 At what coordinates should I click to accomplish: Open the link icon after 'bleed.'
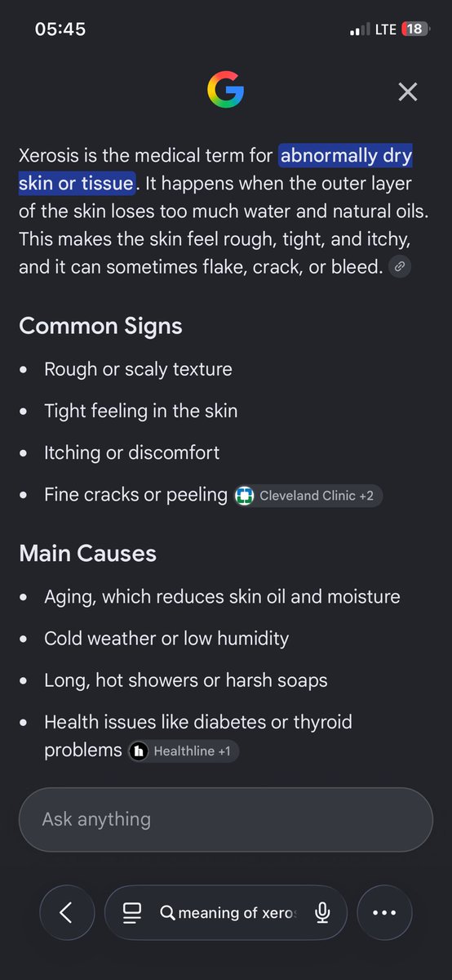pyautogui.click(x=399, y=266)
